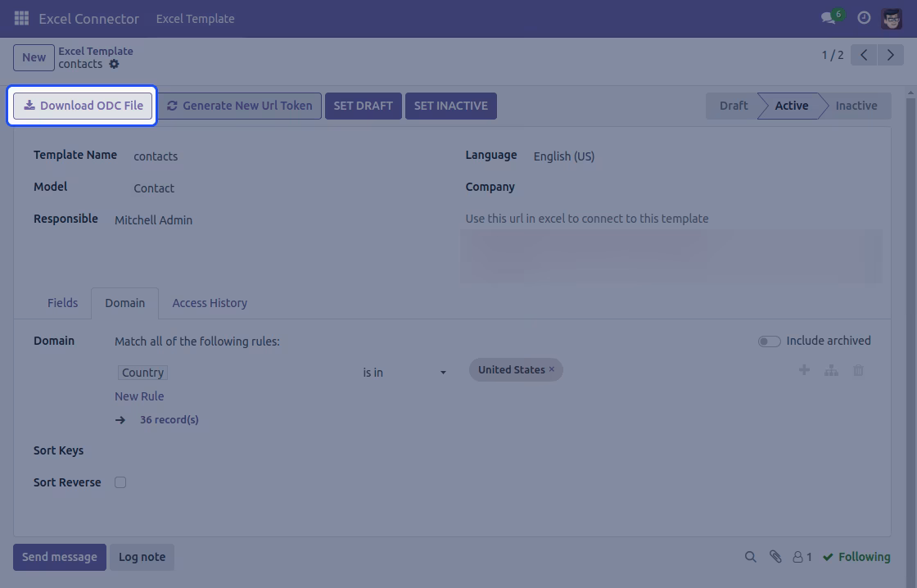This screenshot has width=917, height=588.
Task: Remove the United States tag
Action: coord(551,369)
